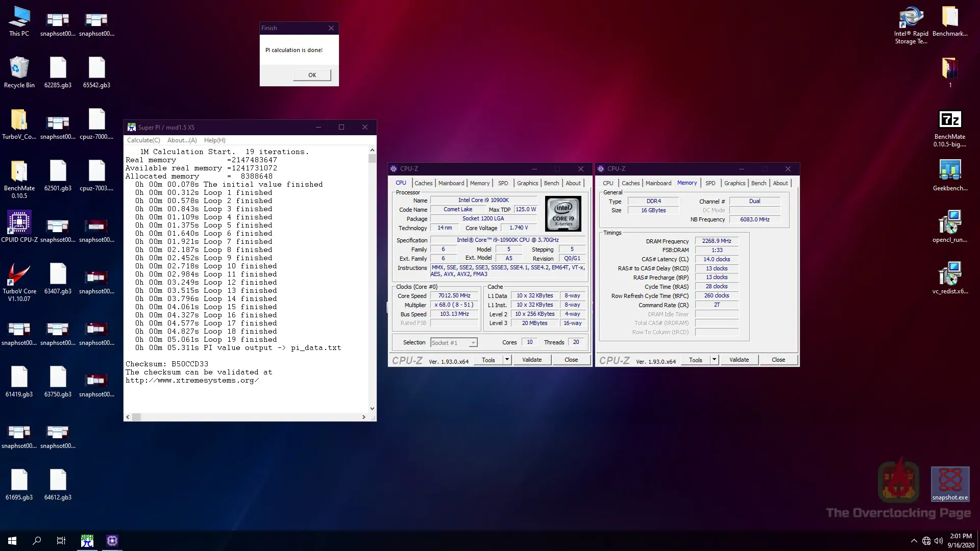The width and height of the screenshot is (980, 551).
Task: Expand Tools dropdown arrow in left CPU-Z
Action: tap(507, 360)
